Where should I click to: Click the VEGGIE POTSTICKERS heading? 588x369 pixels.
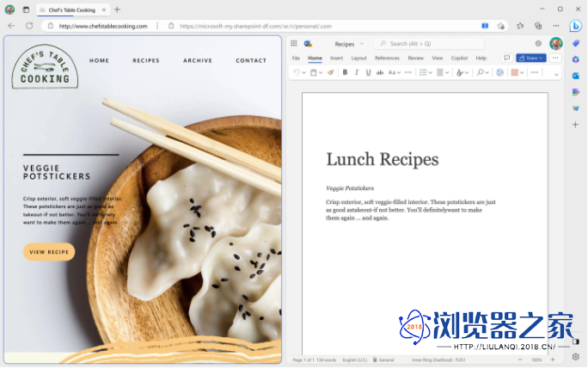pyautogui.click(x=57, y=172)
